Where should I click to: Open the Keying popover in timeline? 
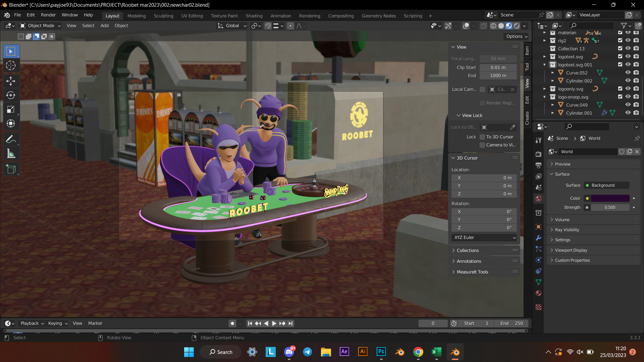tap(58, 323)
